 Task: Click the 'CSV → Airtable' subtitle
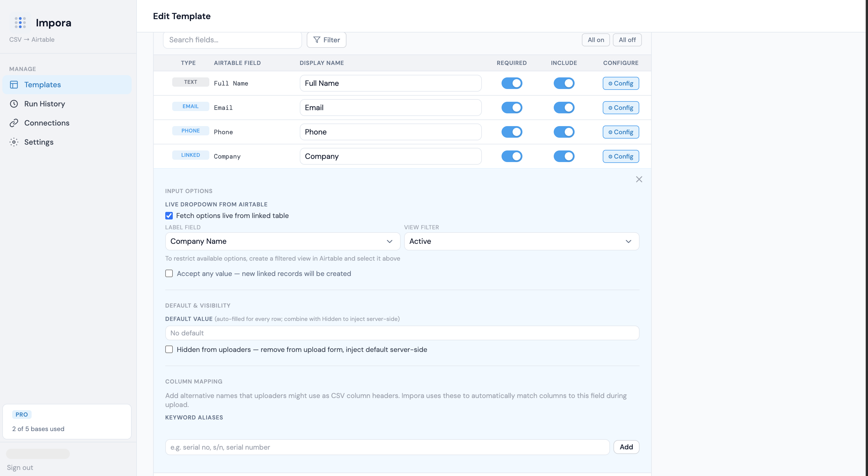coord(32,39)
